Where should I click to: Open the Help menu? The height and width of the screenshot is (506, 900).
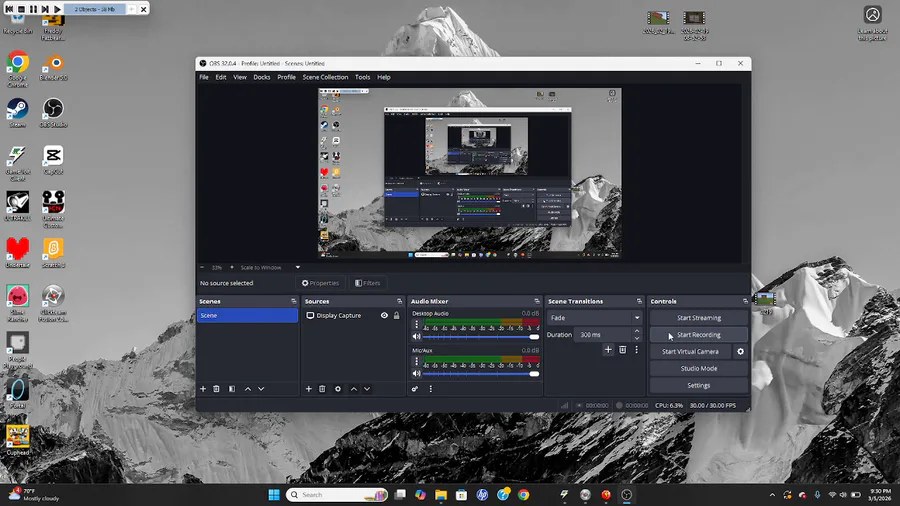click(384, 77)
